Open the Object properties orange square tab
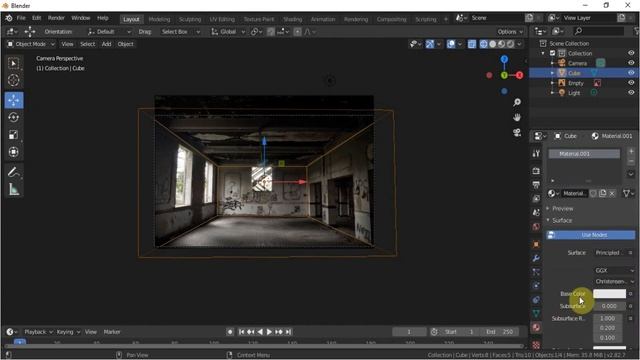640x360 pixels. (536, 244)
